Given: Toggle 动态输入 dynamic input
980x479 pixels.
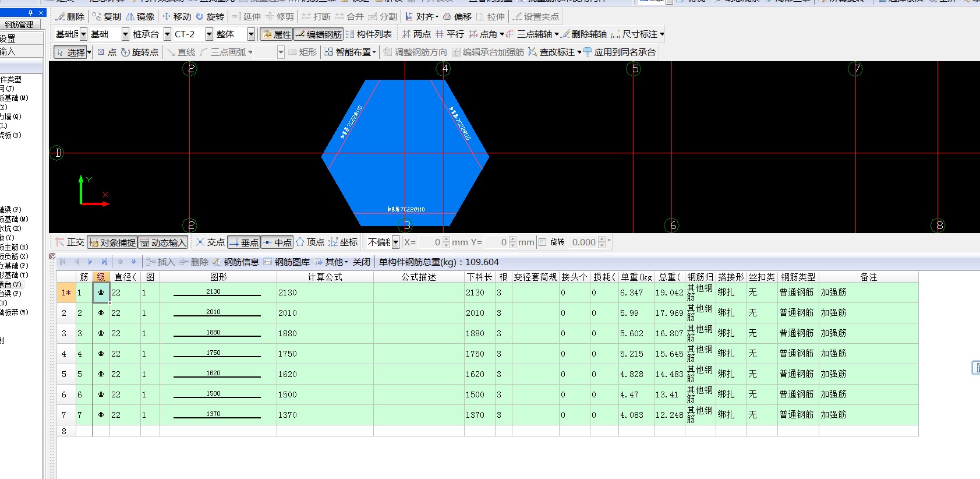Looking at the screenshot, I should (162, 242).
